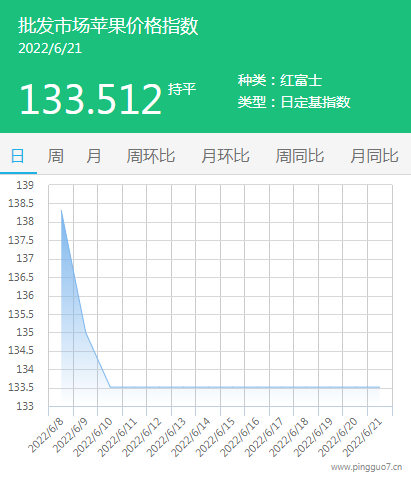
Task: Click the 2022/6/10 x-axis date label
Action: coord(93,438)
